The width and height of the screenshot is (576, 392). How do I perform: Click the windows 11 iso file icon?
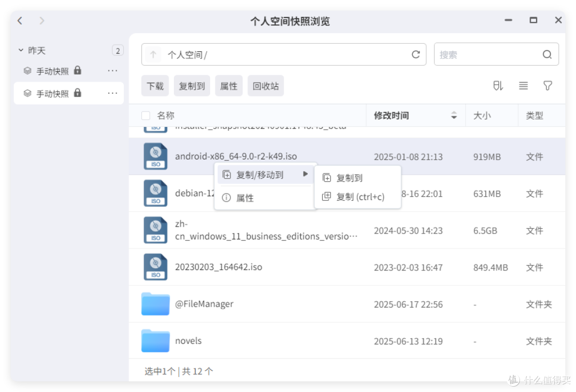(155, 230)
